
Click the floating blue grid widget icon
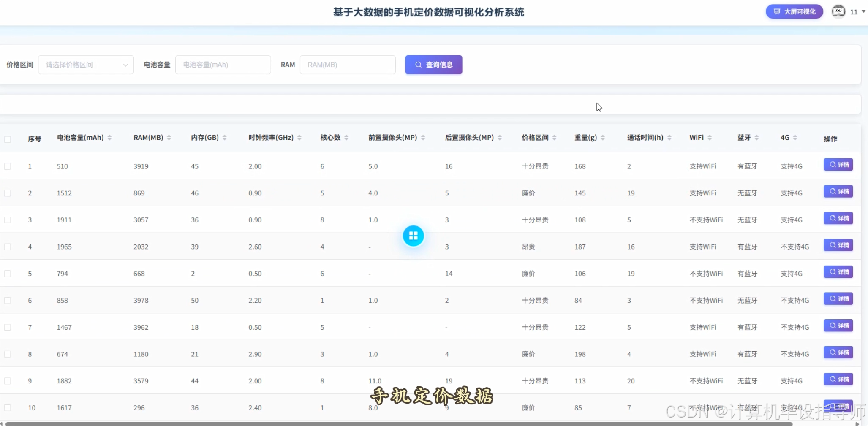[x=413, y=236]
